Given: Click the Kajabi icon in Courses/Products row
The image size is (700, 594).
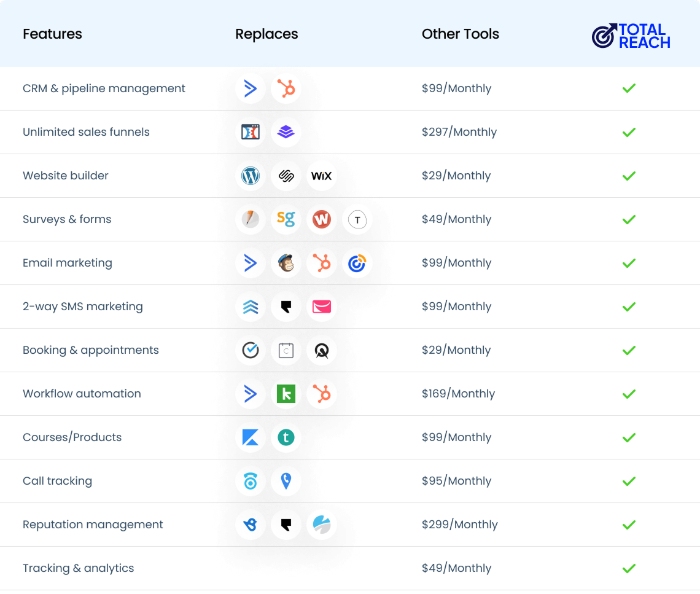Looking at the screenshot, I should (x=251, y=437).
